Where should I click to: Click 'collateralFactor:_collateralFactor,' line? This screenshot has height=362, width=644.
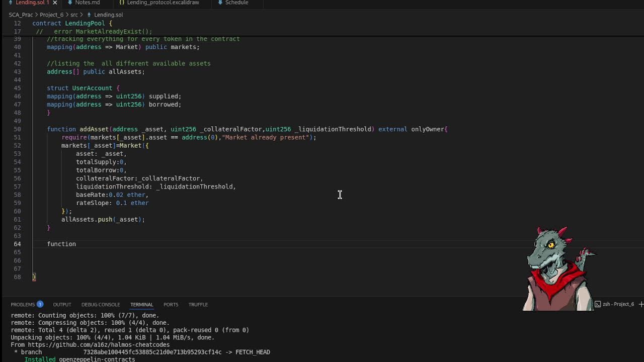point(139,178)
